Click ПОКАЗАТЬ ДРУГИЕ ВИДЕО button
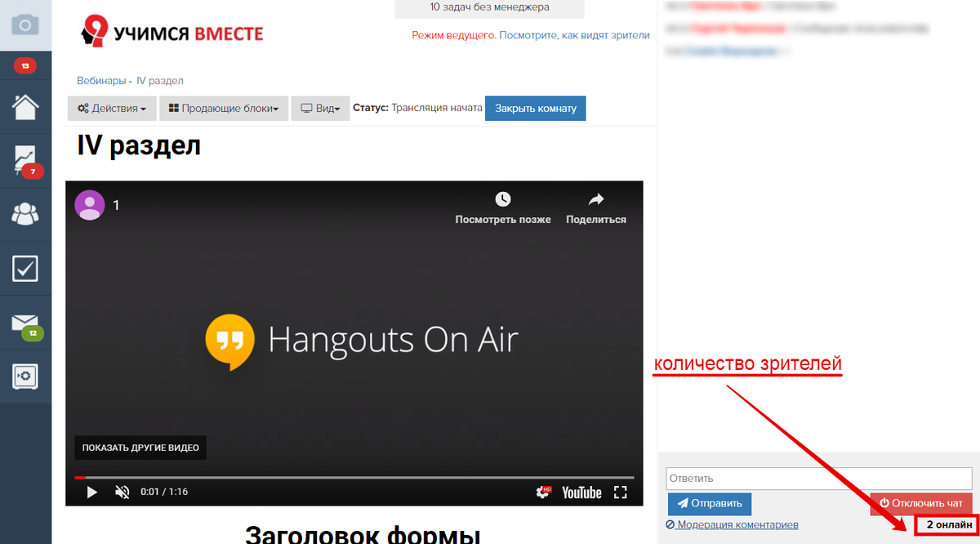 tap(140, 448)
